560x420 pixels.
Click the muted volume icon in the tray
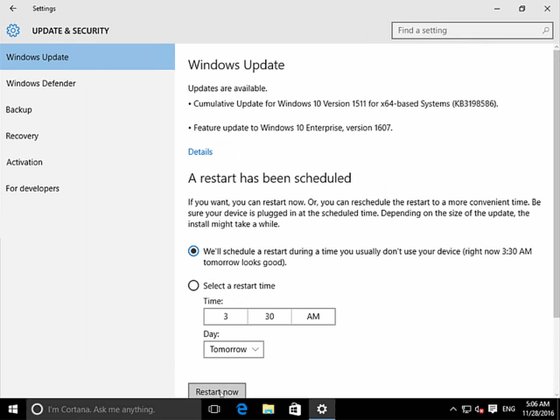[479, 409]
